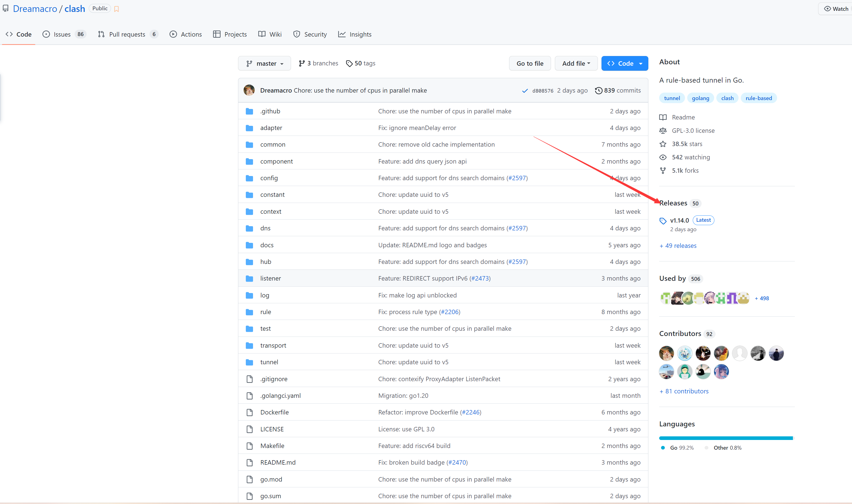Screen dimensions: 852x504
Task: Open the go.sum file
Action: (270, 496)
